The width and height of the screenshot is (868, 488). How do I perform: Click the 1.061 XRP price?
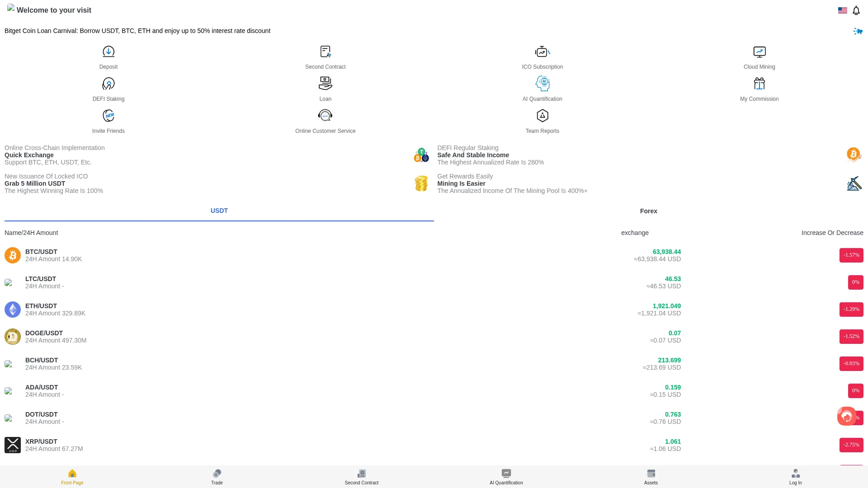click(673, 441)
